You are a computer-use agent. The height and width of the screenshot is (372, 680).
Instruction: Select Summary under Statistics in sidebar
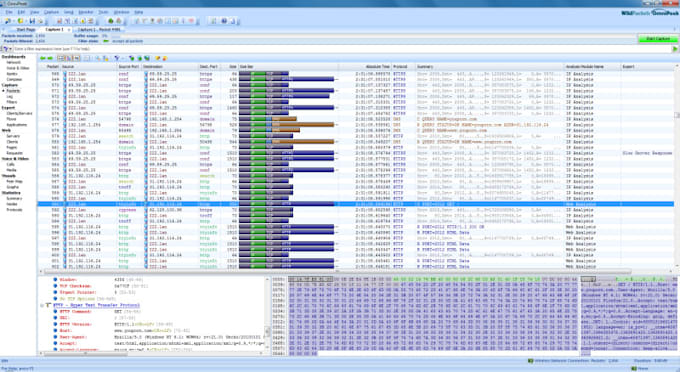[14, 198]
